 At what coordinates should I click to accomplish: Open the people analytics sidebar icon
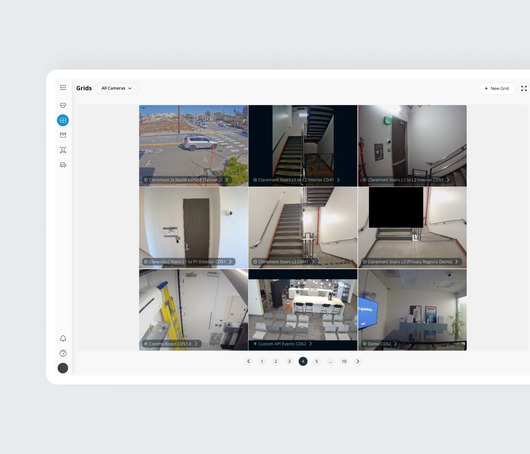pyautogui.click(x=63, y=150)
